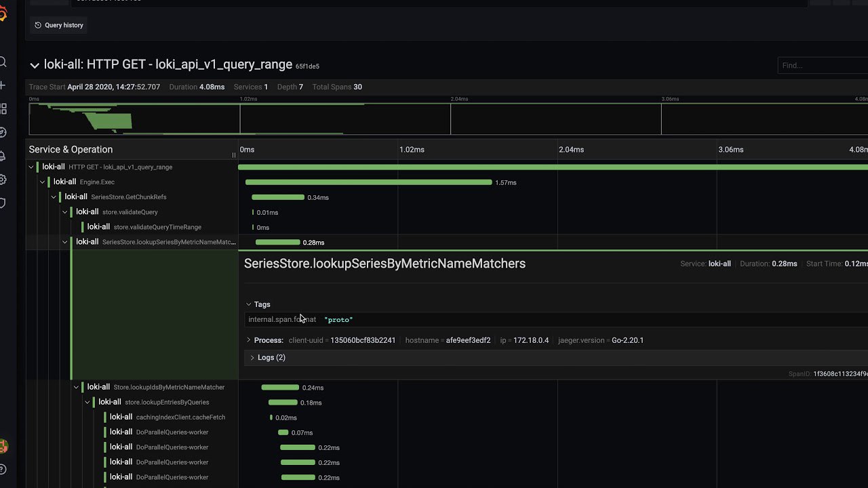Screen dimensions: 868x488
Task: Open the Configuration gear icon
Action: (x=3, y=180)
